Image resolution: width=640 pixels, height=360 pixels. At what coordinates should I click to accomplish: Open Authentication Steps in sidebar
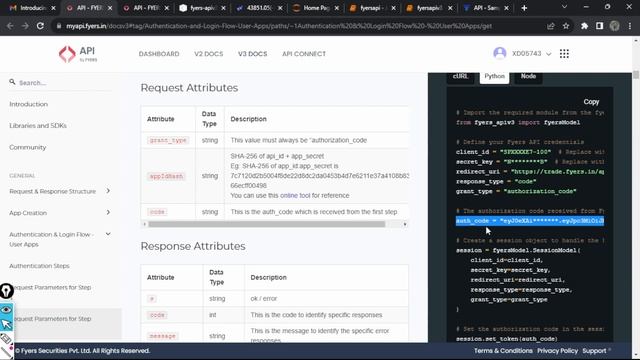tap(39, 266)
